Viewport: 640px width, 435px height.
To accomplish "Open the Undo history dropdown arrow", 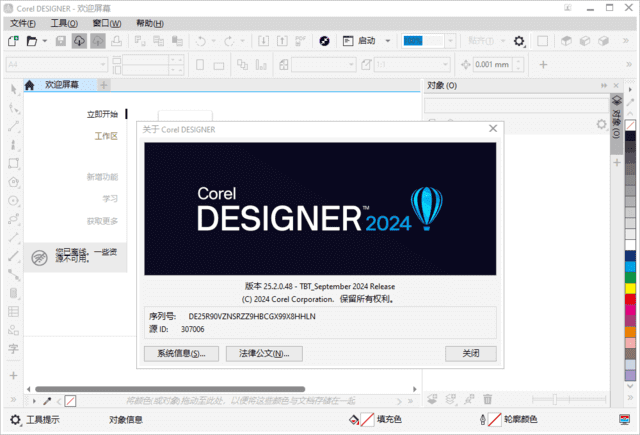I will click(213, 41).
